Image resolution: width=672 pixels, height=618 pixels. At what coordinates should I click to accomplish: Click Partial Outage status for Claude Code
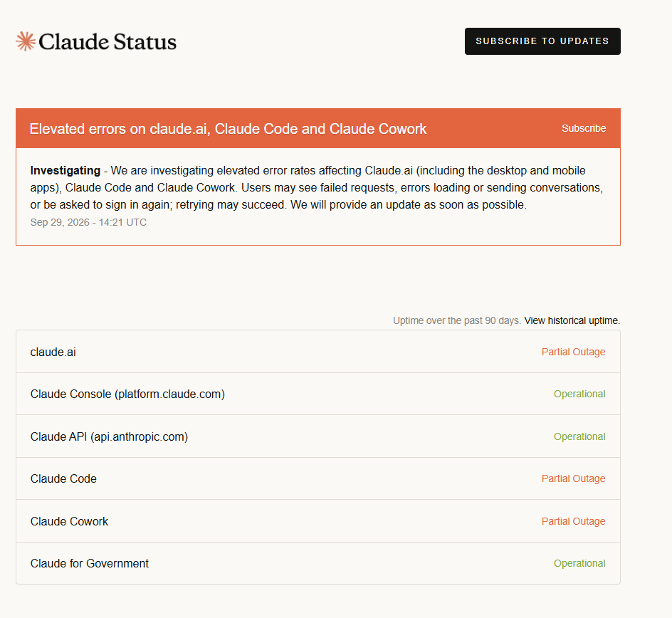573,478
